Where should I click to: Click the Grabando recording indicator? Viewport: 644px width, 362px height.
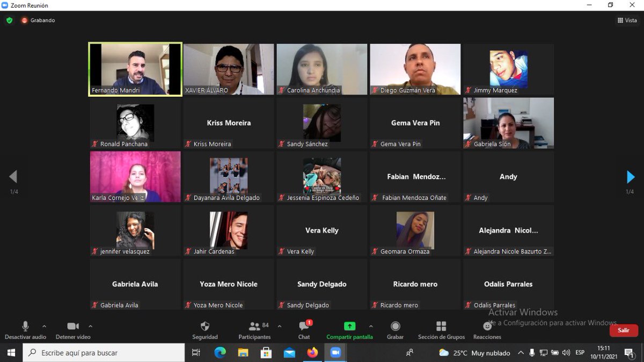pyautogui.click(x=39, y=20)
